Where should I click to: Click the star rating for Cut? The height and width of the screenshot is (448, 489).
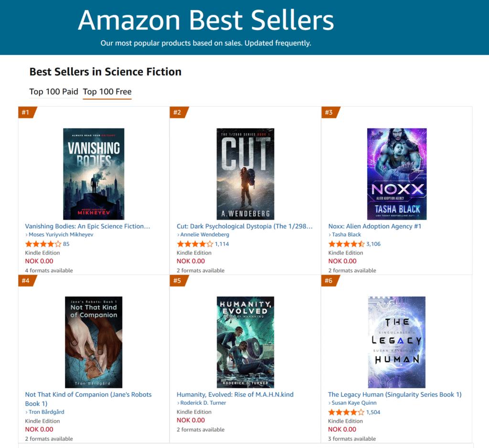coord(195,244)
